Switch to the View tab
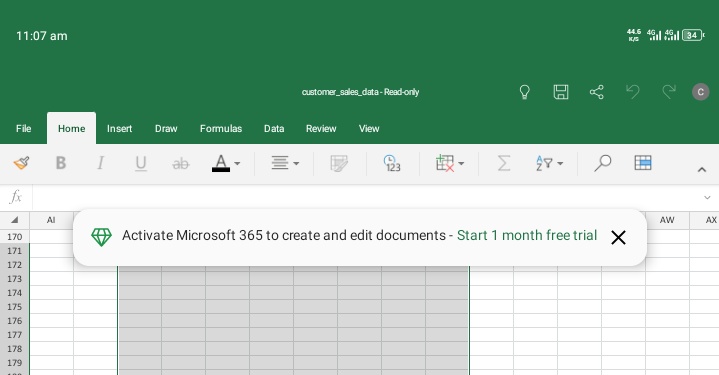 [x=369, y=129]
